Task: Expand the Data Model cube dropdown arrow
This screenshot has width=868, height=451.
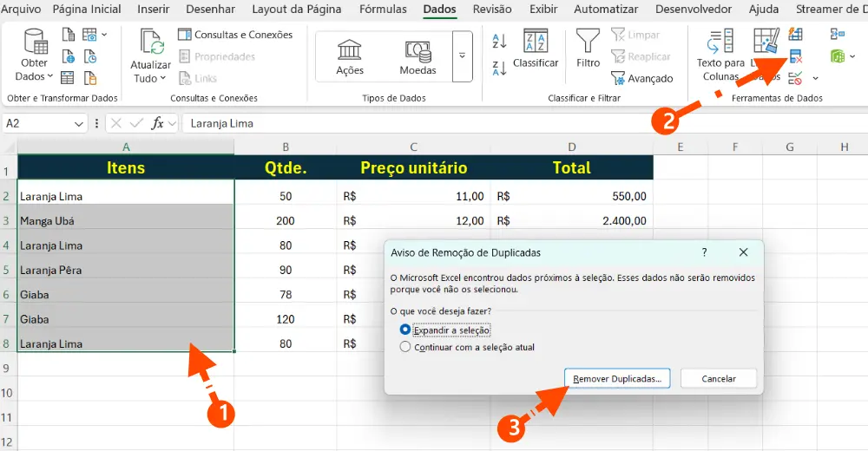Action: (852, 56)
